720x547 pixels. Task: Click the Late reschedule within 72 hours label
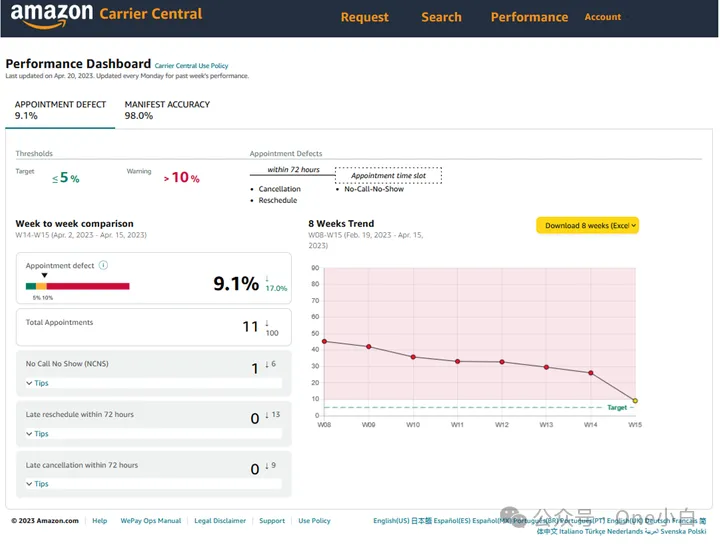79,414
